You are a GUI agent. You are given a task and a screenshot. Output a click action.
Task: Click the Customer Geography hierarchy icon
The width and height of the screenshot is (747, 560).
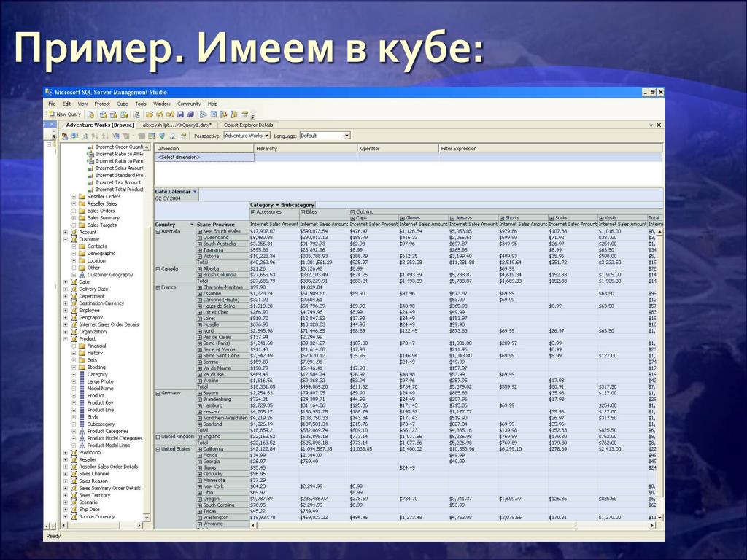pyautogui.click(x=82, y=275)
